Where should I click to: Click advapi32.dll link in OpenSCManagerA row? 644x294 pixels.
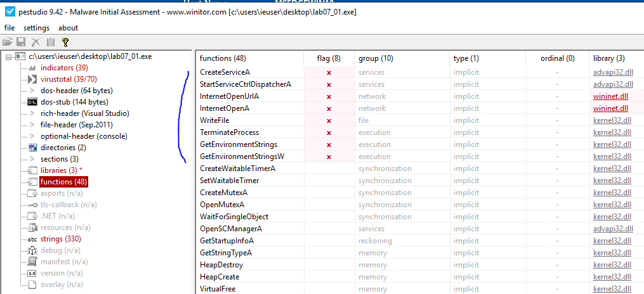[x=613, y=229]
